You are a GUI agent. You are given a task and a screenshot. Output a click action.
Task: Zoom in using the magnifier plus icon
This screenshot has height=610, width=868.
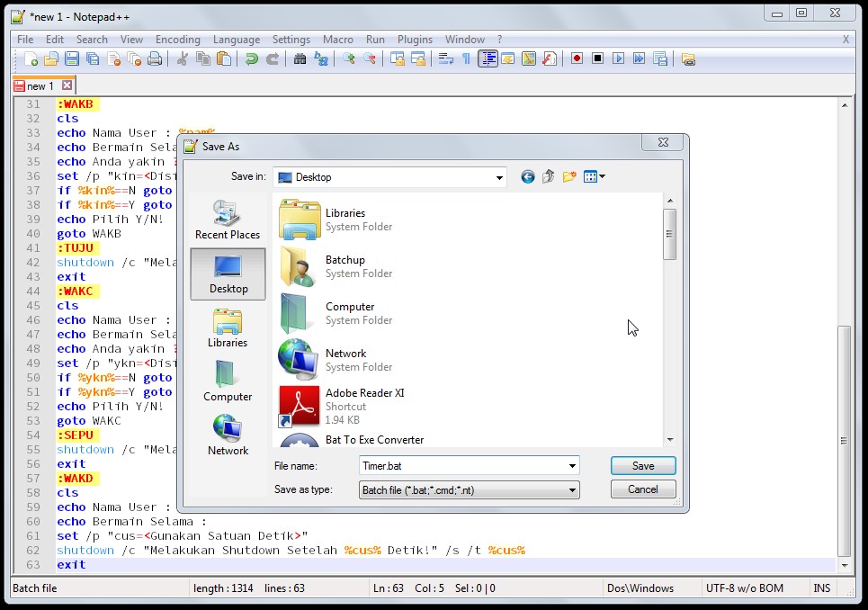[348, 58]
